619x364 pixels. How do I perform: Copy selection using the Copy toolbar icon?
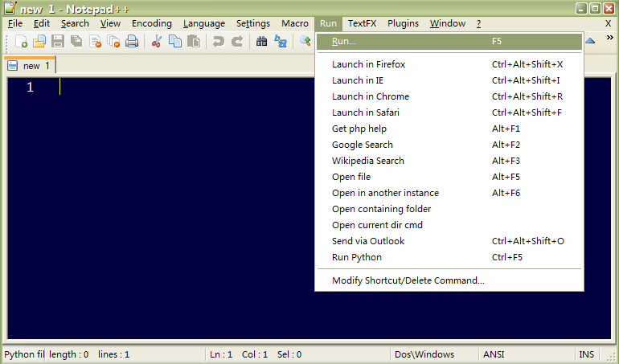coord(175,41)
